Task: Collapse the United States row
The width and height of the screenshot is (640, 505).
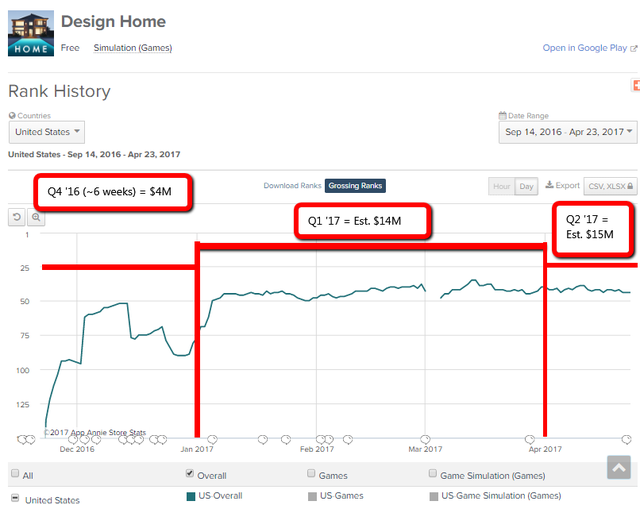Action: pos(15,498)
